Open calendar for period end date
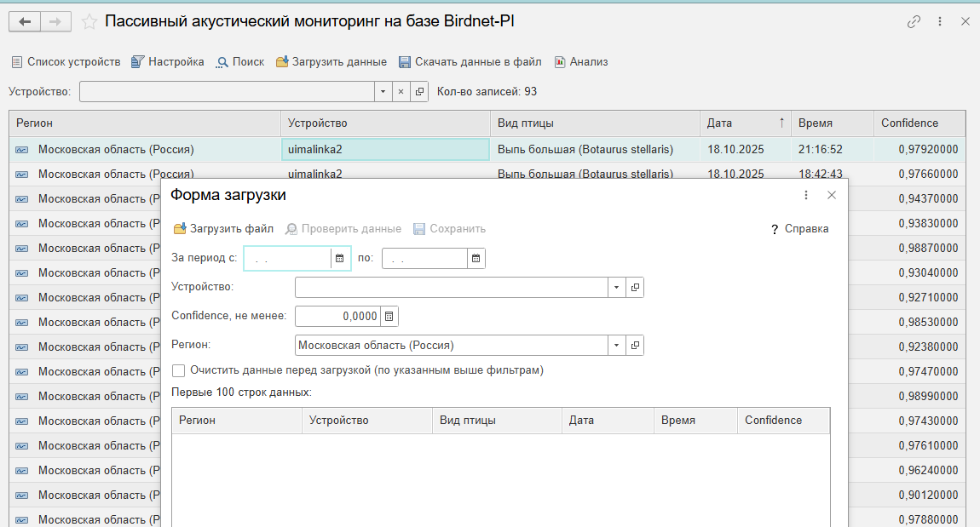The image size is (980, 527). 476,258
